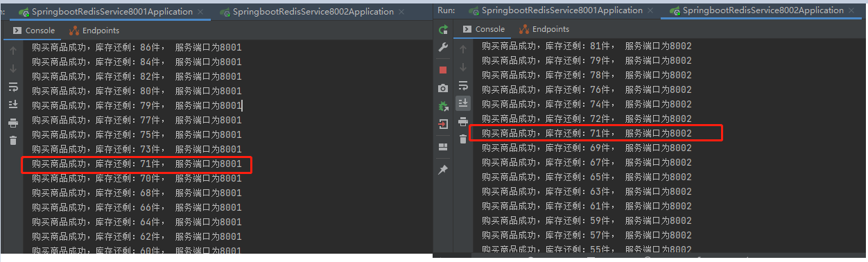Click the 库存还剩: 77件 line on port 8001
Viewport: 868px width, 262px height.
pos(137,120)
